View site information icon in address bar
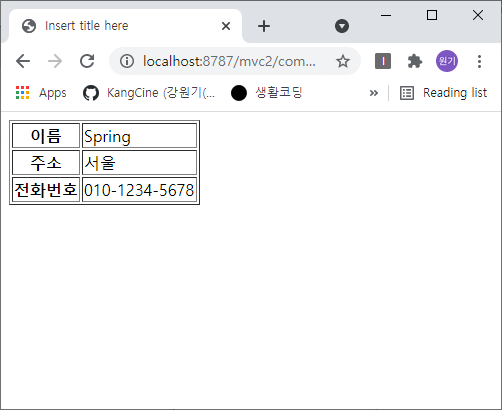Image resolution: width=502 pixels, height=410 pixels. [127, 61]
